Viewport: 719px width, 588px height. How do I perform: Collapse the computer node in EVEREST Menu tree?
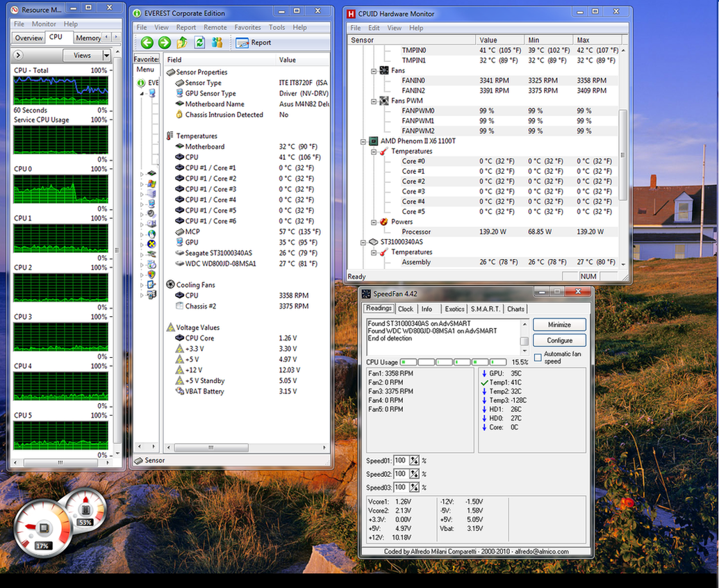(x=142, y=94)
